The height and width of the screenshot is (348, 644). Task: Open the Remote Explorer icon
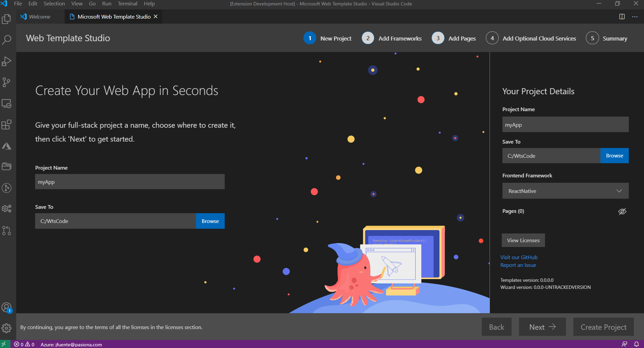(x=6, y=103)
